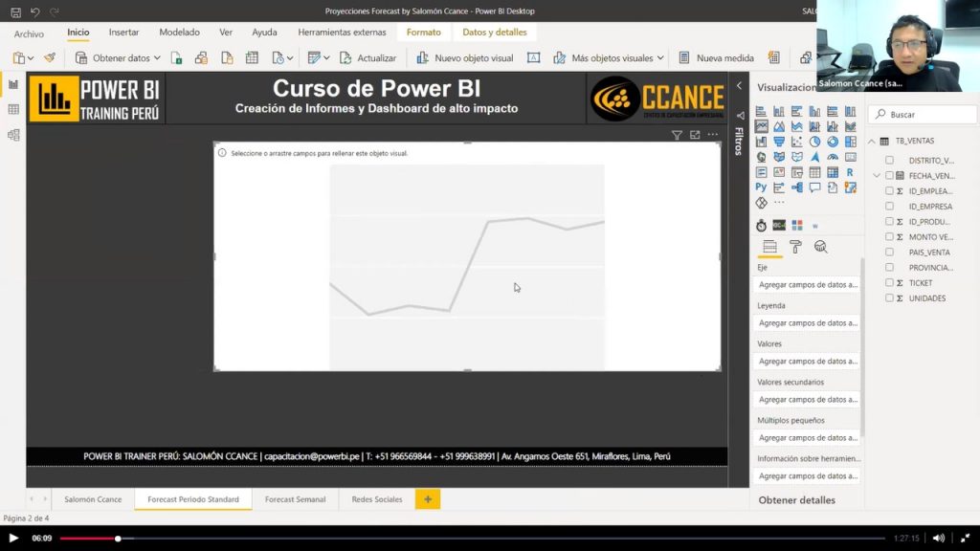Select the scatter chart visual

[797, 142]
